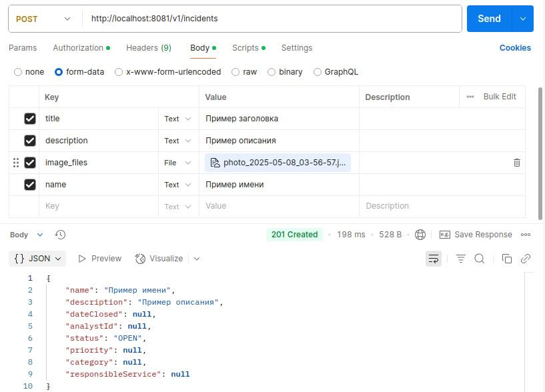Uncheck the title row checkbox
Screen dimensions: 545x392
coord(30,119)
